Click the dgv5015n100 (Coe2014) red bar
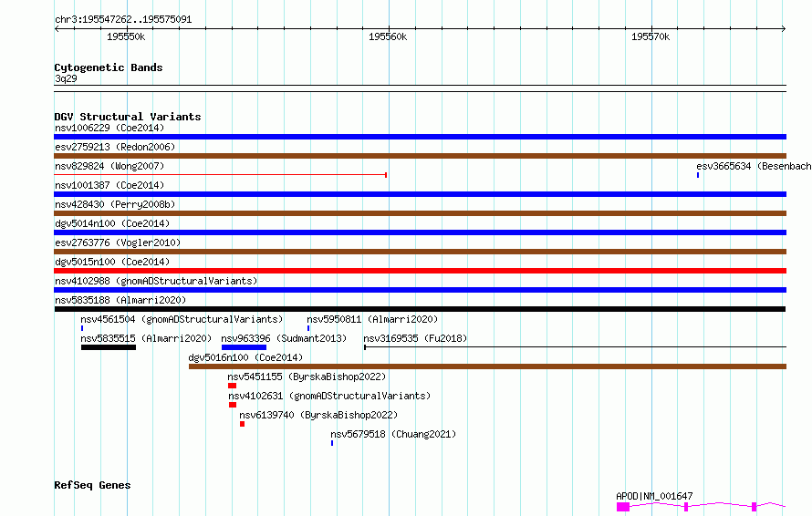Viewport: 812px width, 516px height. [420, 271]
